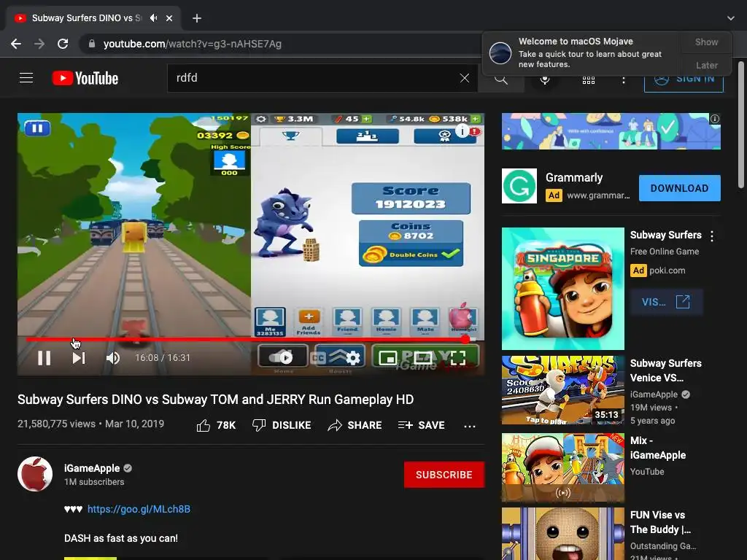747x560 pixels.
Task: Click the Grammarly banner ad image
Action: click(x=611, y=131)
